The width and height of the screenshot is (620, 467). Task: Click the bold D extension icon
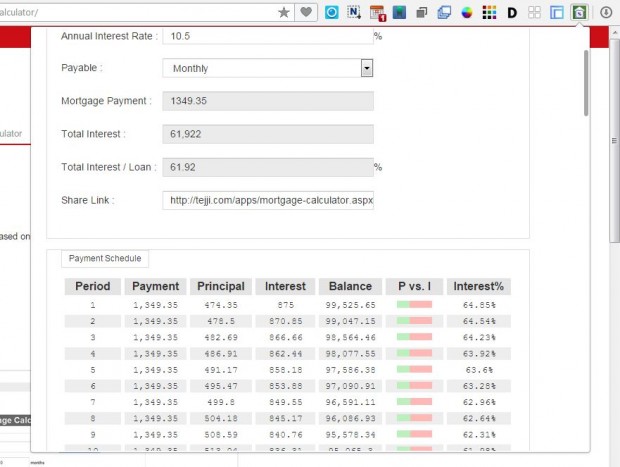pyautogui.click(x=512, y=12)
